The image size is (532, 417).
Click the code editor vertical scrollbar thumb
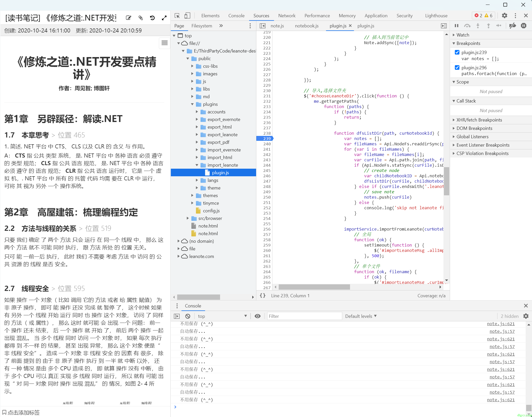pos(446,181)
